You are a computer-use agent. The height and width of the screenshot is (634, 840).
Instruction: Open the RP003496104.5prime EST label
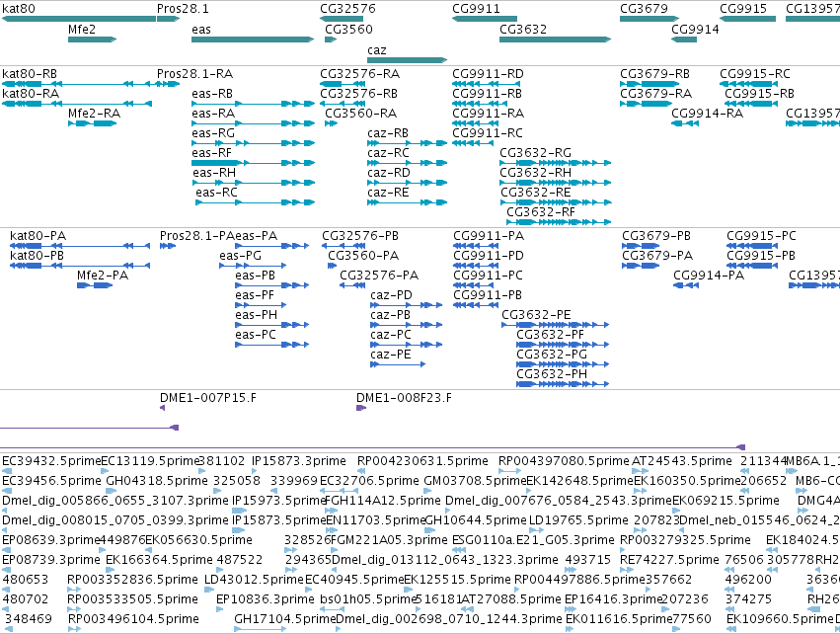click(133, 619)
